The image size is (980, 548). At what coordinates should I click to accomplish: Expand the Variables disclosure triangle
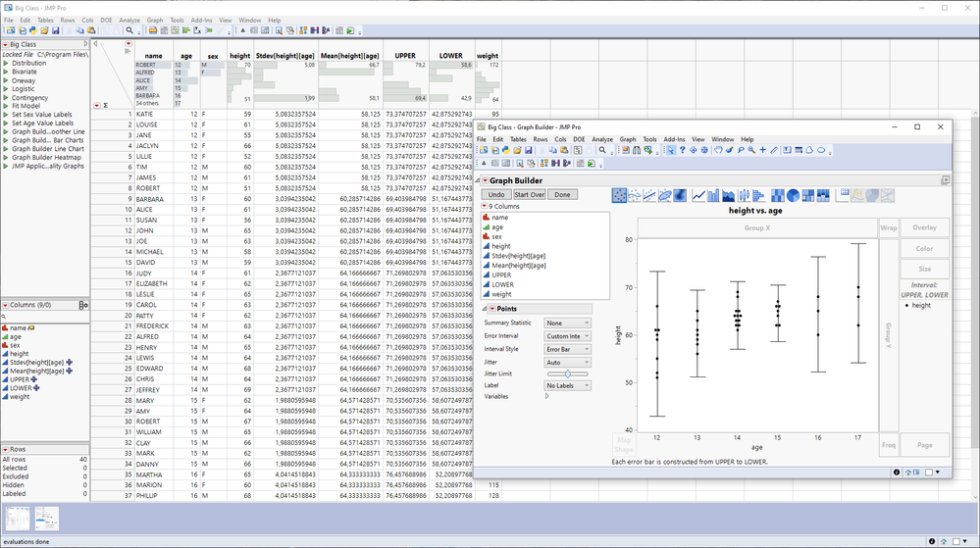(x=547, y=396)
